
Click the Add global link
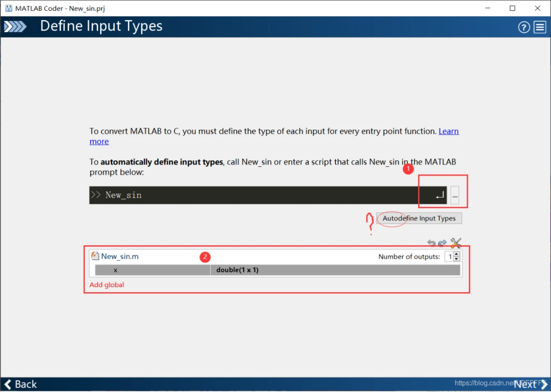click(106, 285)
